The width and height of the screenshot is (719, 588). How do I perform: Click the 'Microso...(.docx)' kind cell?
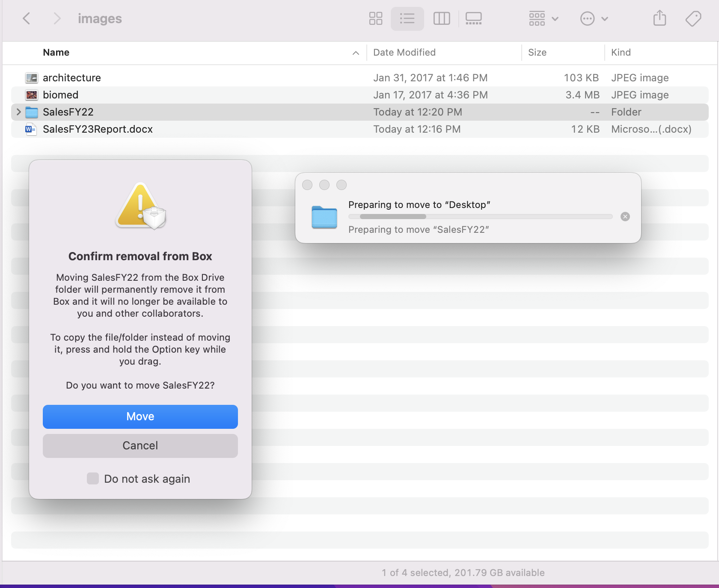click(651, 129)
